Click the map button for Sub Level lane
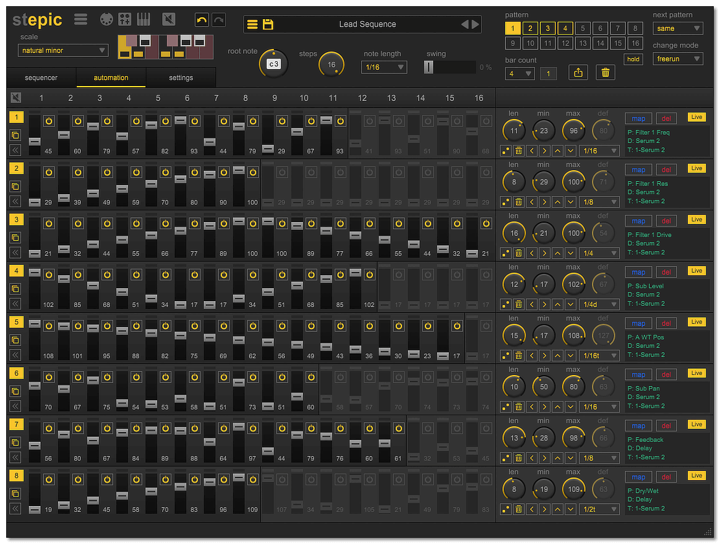728x560 pixels. (x=638, y=272)
